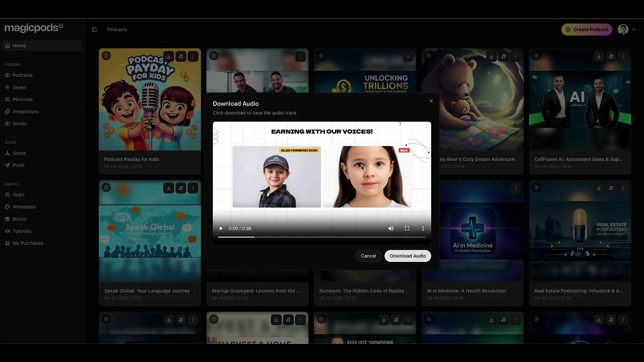Open preview video more options
Viewport: 644px width, 362px height.
tap(423, 228)
